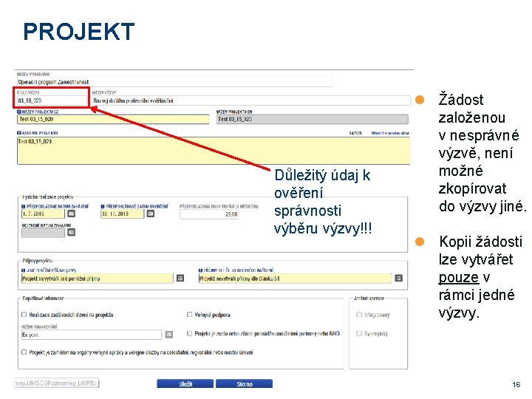Click info icon beside předpokládané datum zahájení

pos(24,206)
